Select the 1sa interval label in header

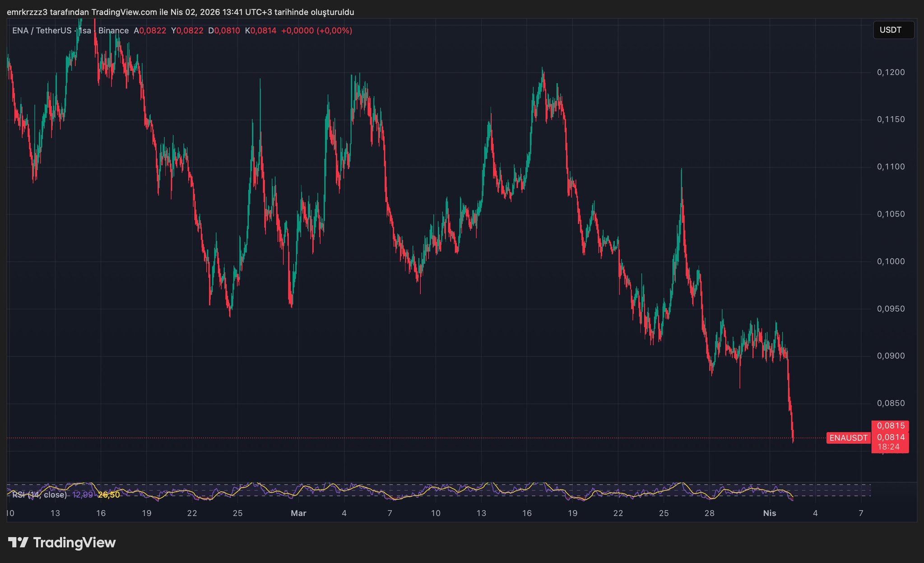point(85,31)
